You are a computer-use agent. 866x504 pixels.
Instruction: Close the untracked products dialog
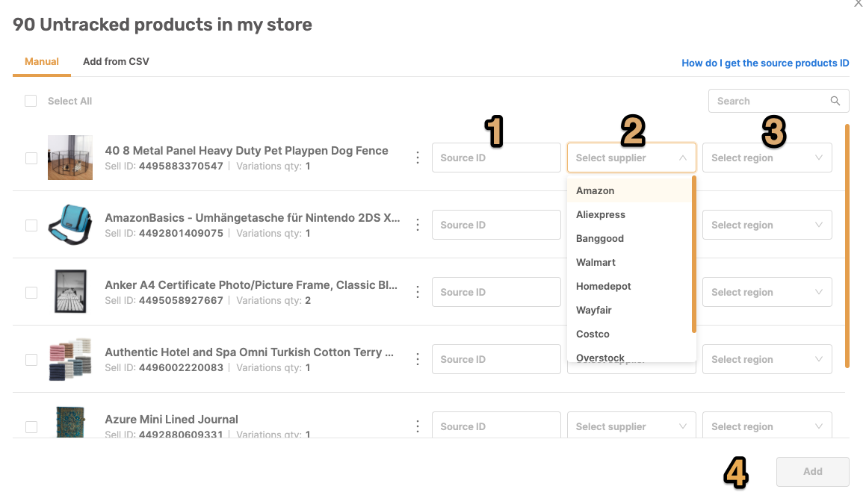coord(859,3)
